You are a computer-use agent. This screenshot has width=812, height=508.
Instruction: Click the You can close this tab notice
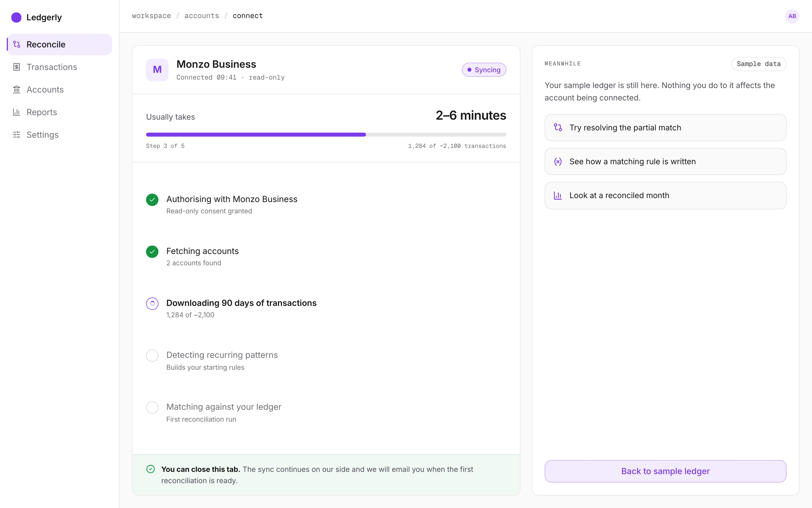[x=326, y=475]
